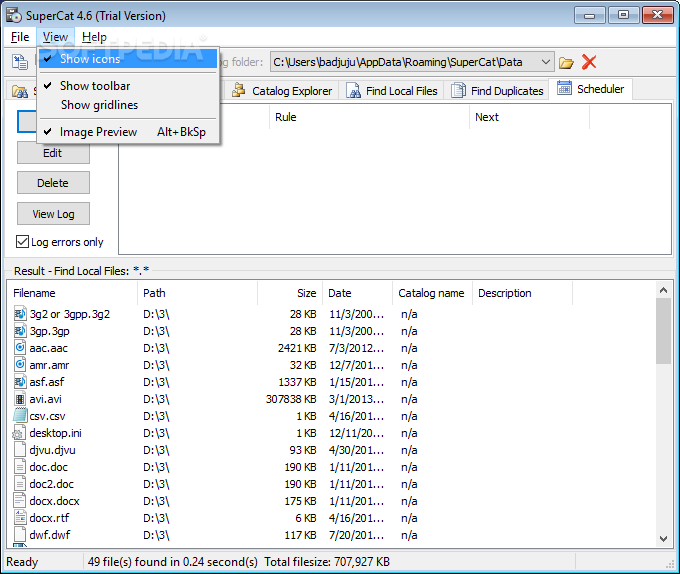This screenshot has width=680, height=574.
Task: Click the 49 file(s) found status text
Action: coord(173,562)
